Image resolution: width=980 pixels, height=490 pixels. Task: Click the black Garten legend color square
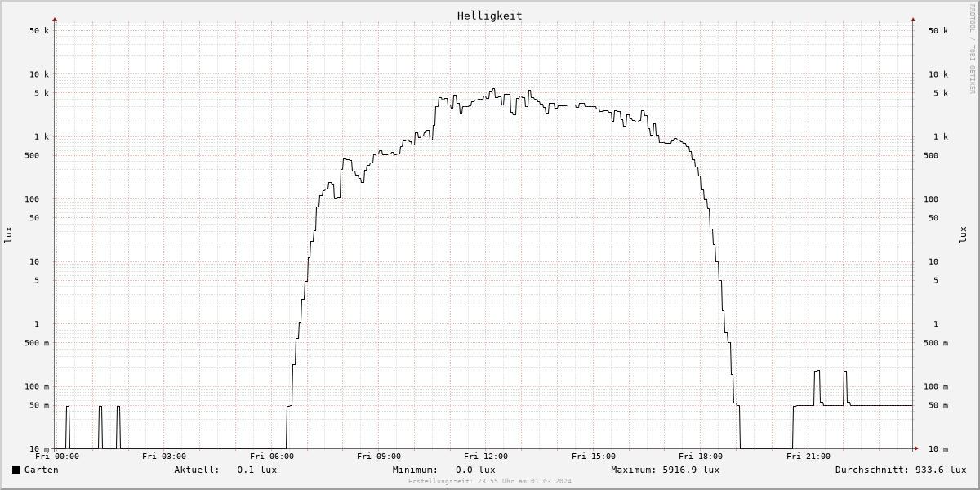pyautogui.click(x=16, y=470)
